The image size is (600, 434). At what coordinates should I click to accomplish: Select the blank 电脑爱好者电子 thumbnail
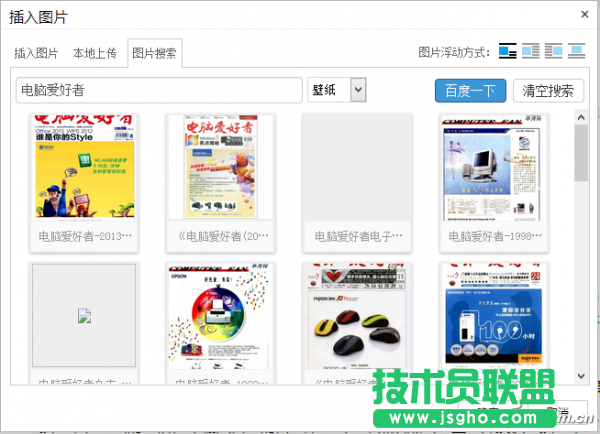356,166
